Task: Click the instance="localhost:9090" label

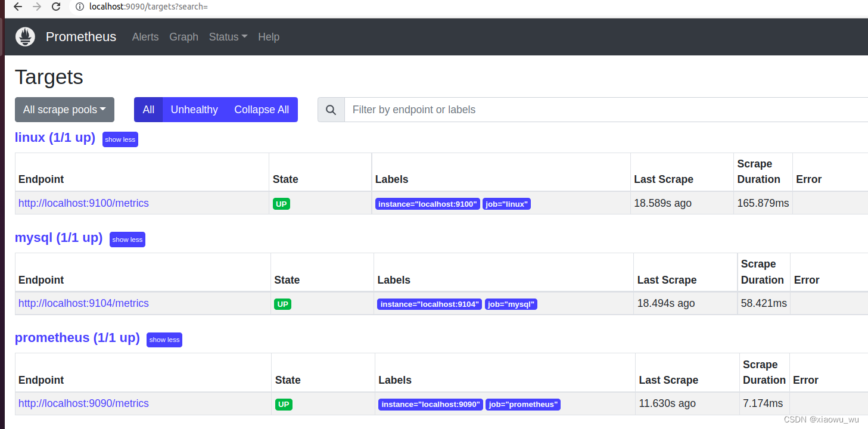Action: (x=431, y=405)
